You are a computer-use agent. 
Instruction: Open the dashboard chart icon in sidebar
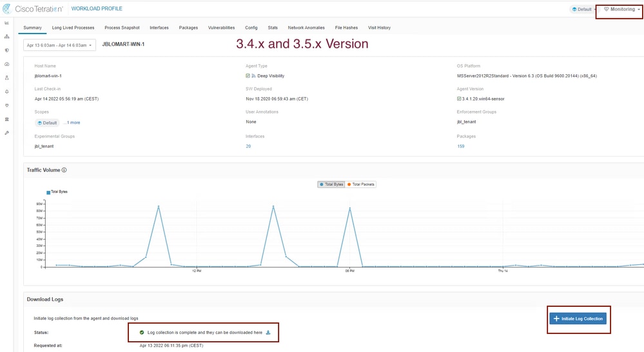tap(6, 23)
